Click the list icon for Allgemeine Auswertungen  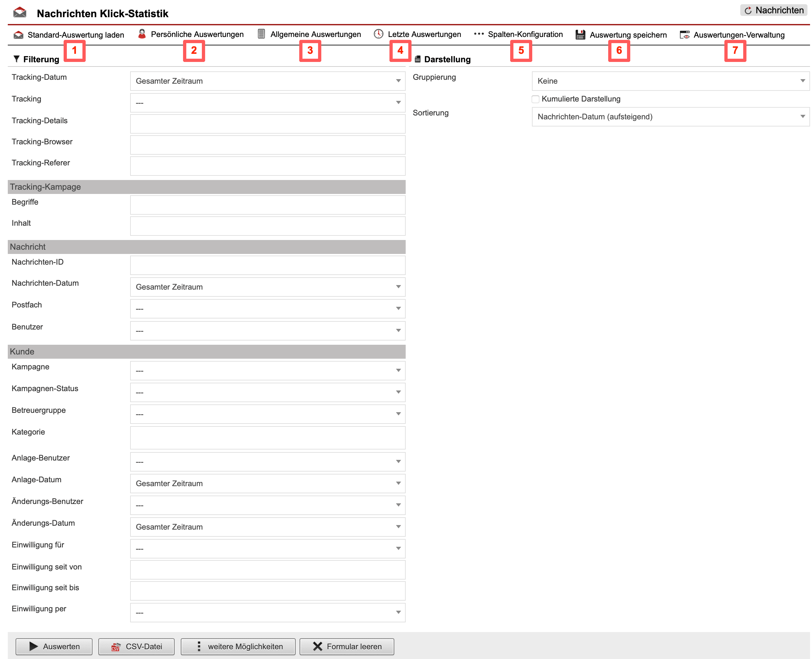tap(261, 34)
